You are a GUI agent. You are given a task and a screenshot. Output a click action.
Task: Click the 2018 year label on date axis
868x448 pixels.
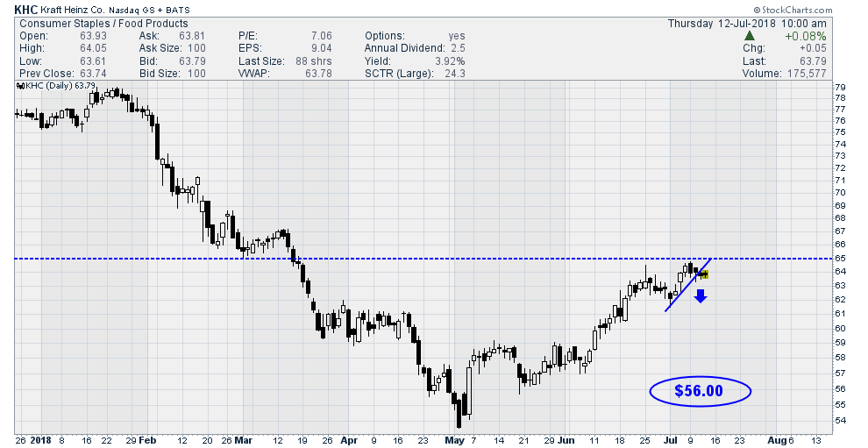39,441
